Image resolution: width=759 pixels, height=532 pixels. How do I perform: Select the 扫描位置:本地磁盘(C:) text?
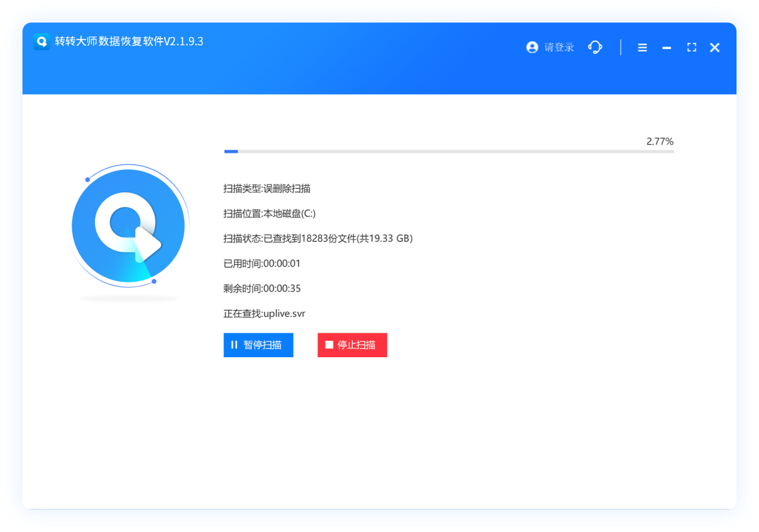(x=269, y=213)
